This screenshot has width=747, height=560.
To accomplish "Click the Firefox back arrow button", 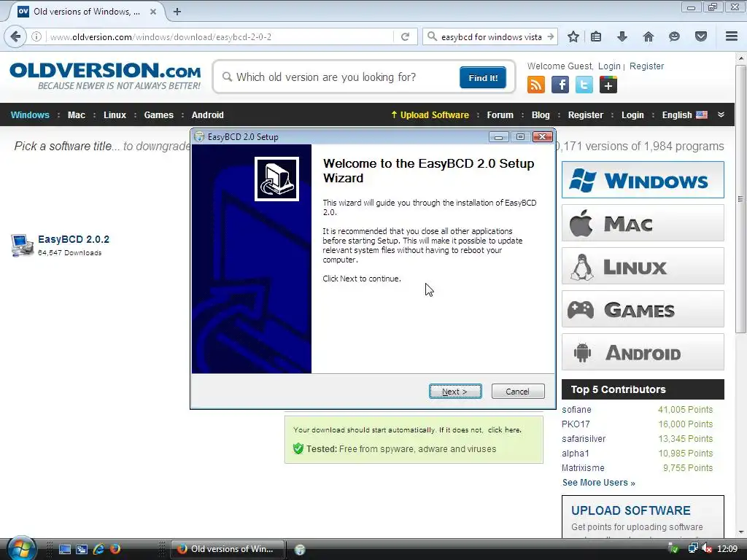I will 15,36.
